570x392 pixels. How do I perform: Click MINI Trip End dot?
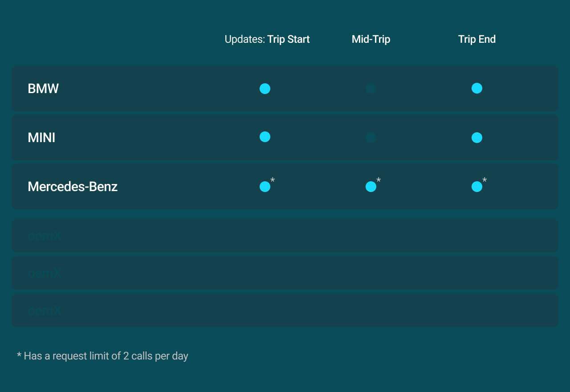click(x=477, y=138)
